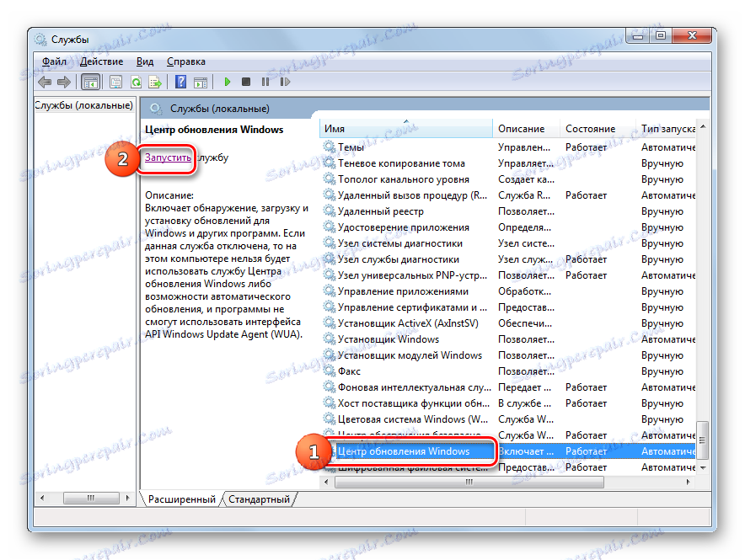
Task: Click the Forward arrow toolbar icon
Action: pos(64,82)
